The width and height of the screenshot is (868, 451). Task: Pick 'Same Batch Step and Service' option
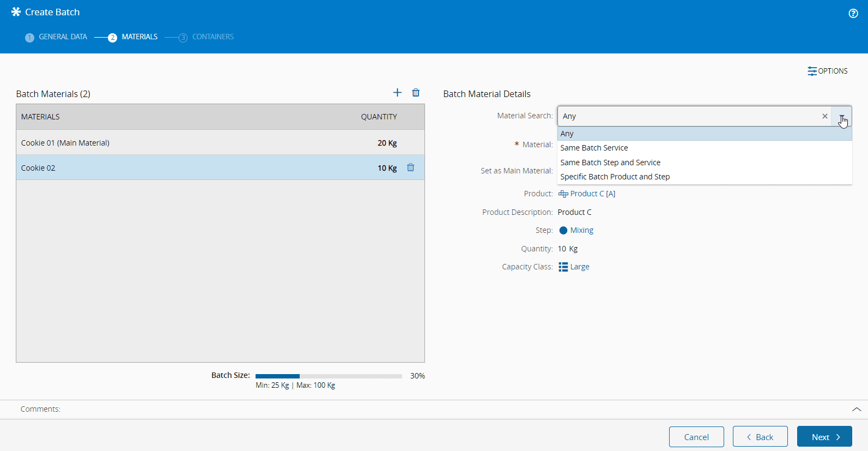[x=610, y=163]
